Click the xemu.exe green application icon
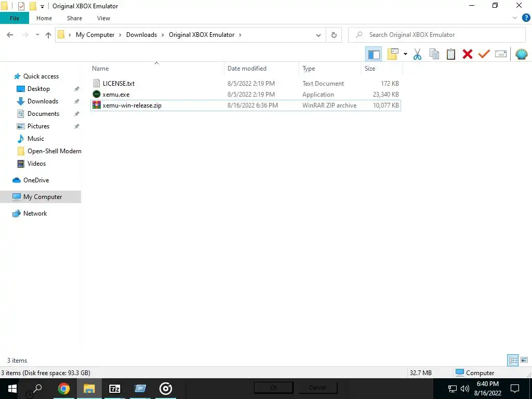 tap(96, 94)
